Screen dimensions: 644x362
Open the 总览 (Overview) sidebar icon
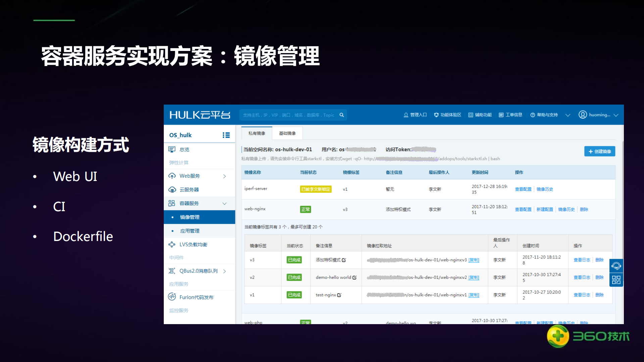click(x=172, y=149)
